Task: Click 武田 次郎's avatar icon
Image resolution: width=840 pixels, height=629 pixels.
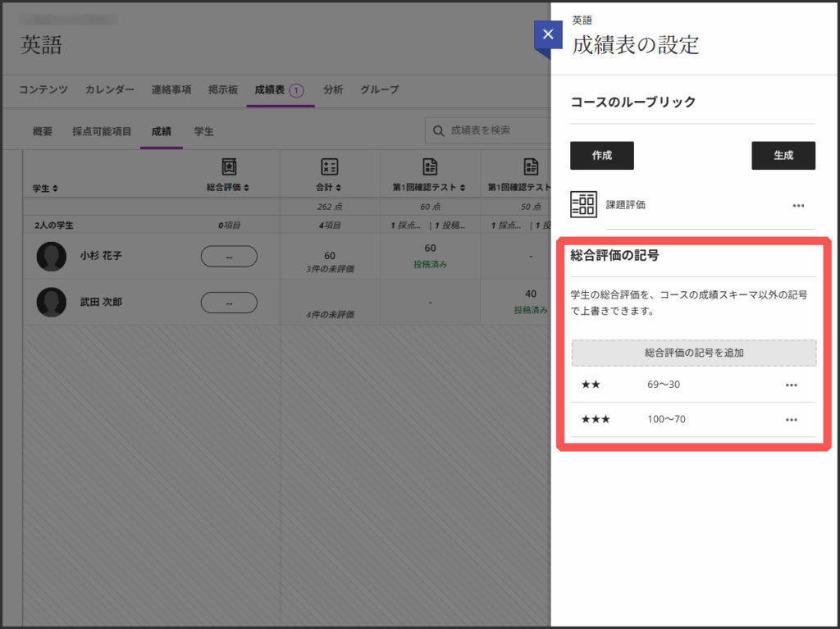Action: pos(52,302)
